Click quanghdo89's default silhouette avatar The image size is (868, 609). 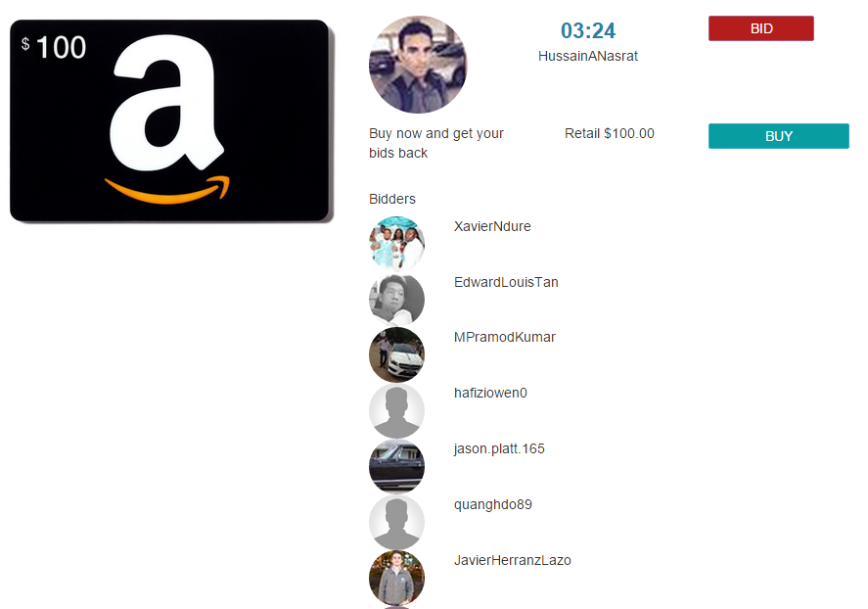click(397, 522)
